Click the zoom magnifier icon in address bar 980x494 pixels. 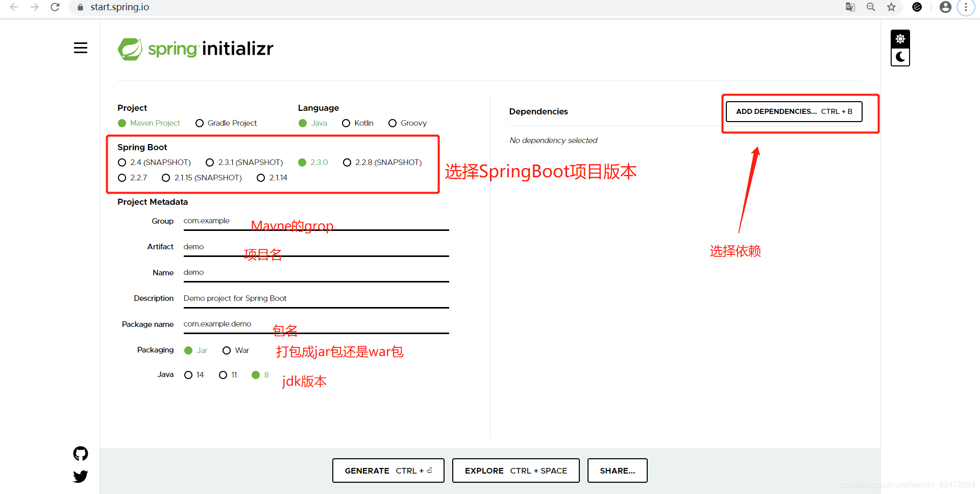pos(871,7)
